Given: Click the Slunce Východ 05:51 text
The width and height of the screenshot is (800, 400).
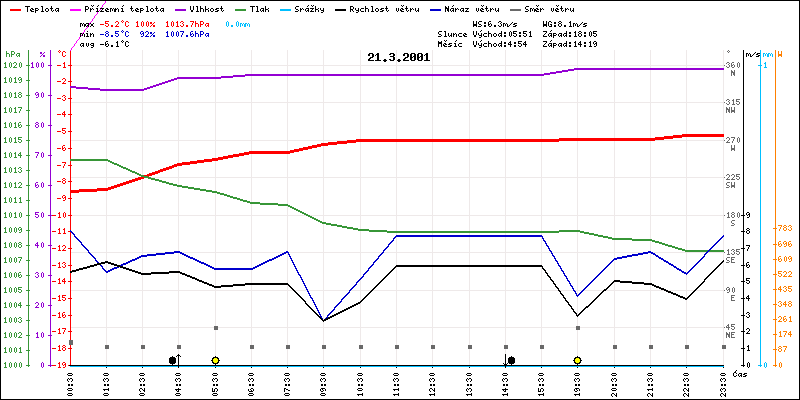Looking at the screenshot, I should [475, 33].
